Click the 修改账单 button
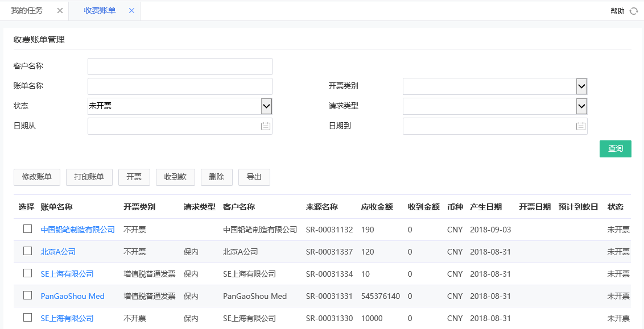 coord(36,177)
